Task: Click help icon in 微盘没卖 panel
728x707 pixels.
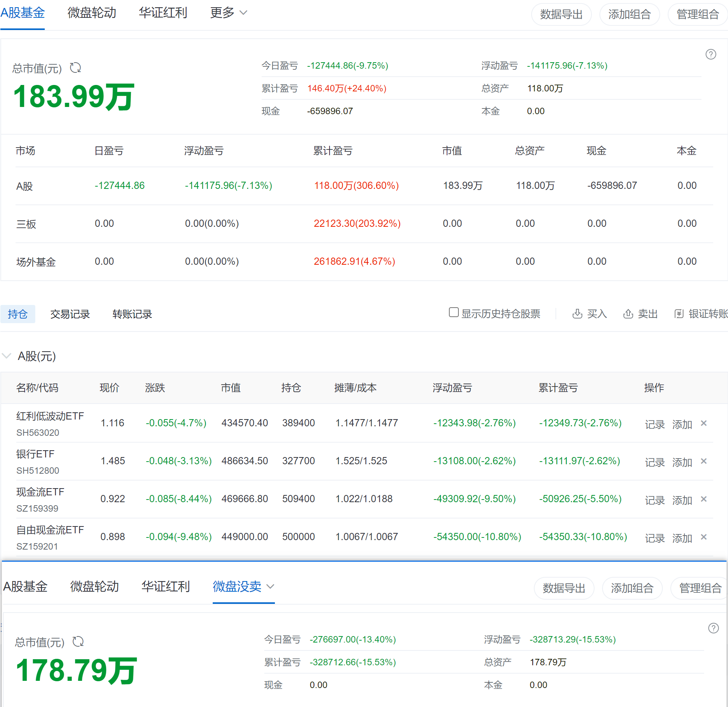Action: point(713,628)
